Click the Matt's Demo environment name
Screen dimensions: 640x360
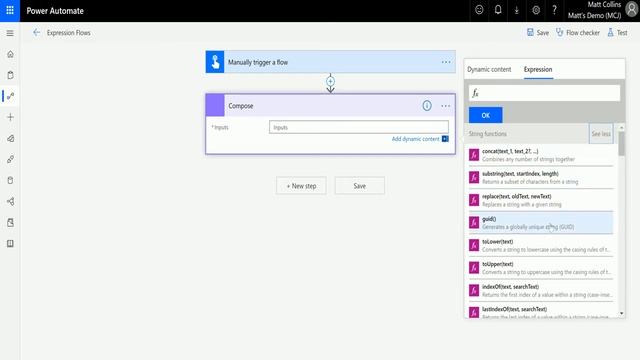[x=594, y=16]
